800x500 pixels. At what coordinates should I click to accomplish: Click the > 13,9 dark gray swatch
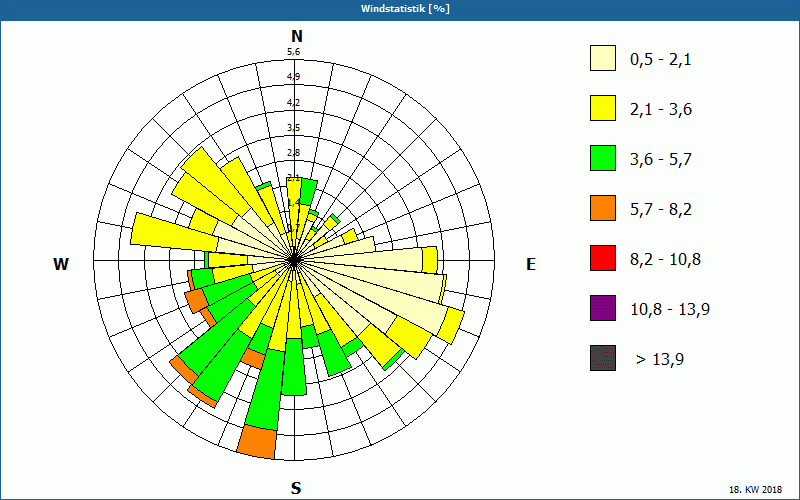coord(603,358)
